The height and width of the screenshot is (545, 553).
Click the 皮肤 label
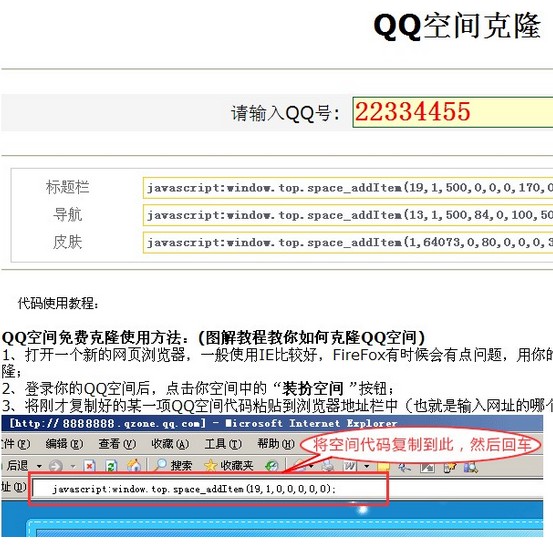click(67, 242)
